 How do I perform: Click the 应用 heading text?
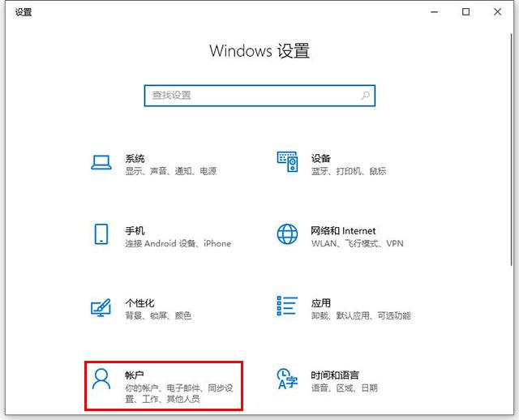click(321, 302)
